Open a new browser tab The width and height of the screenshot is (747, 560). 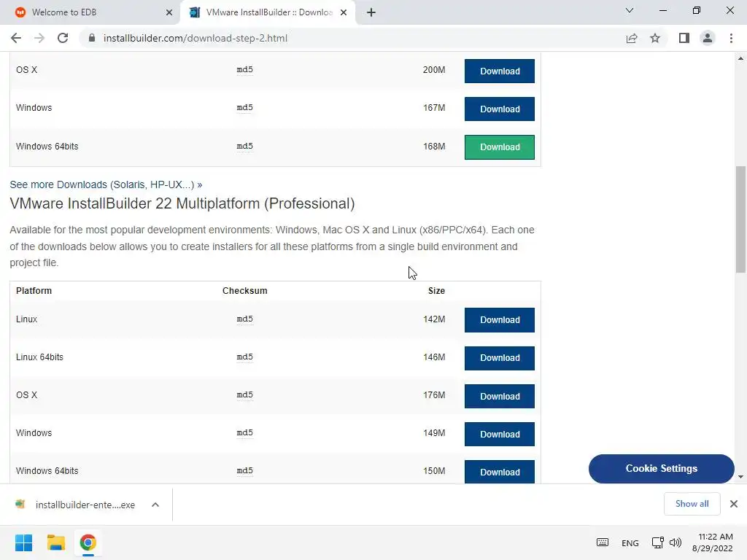pyautogui.click(x=371, y=12)
